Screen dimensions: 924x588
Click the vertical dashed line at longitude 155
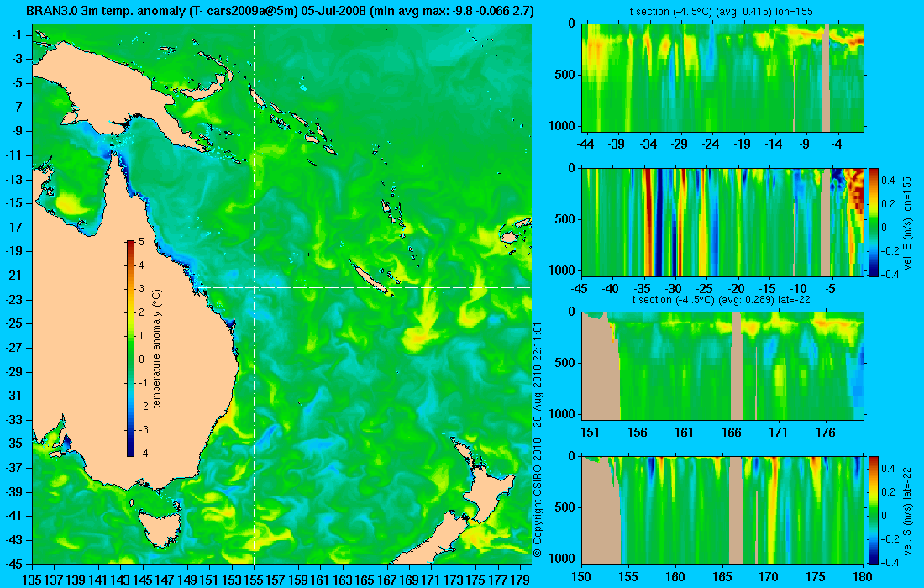click(254, 295)
